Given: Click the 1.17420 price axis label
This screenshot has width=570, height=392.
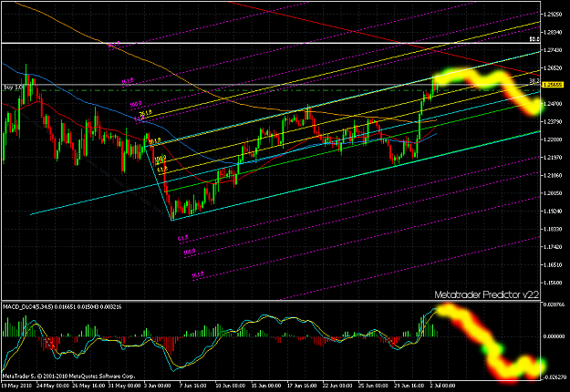Looking at the screenshot, I should tap(553, 247).
